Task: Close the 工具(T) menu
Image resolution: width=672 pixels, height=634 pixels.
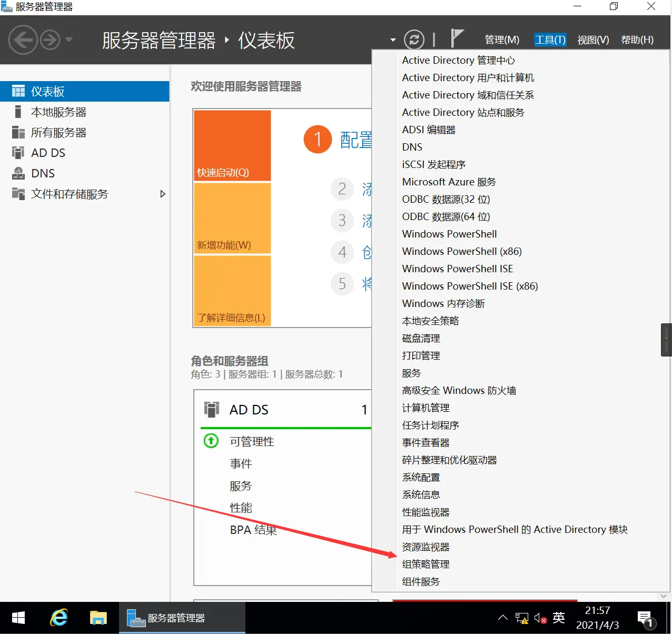Action: point(550,40)
